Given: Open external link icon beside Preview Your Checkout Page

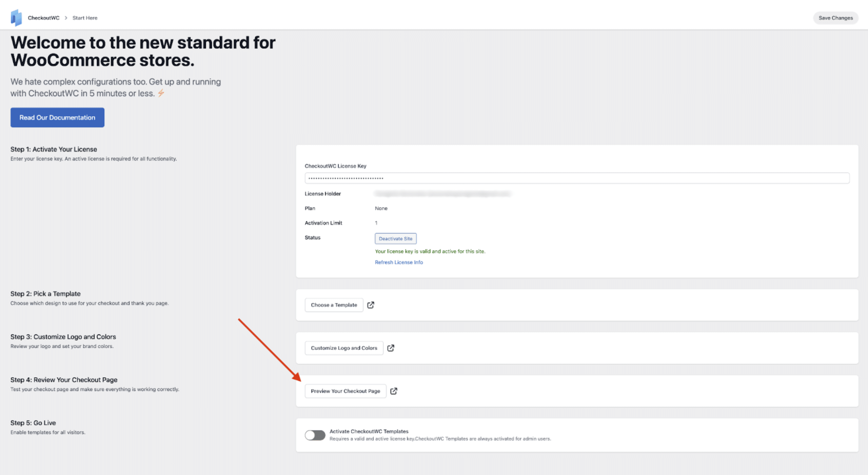Looking at the screenshot, I should coord(393,391).
